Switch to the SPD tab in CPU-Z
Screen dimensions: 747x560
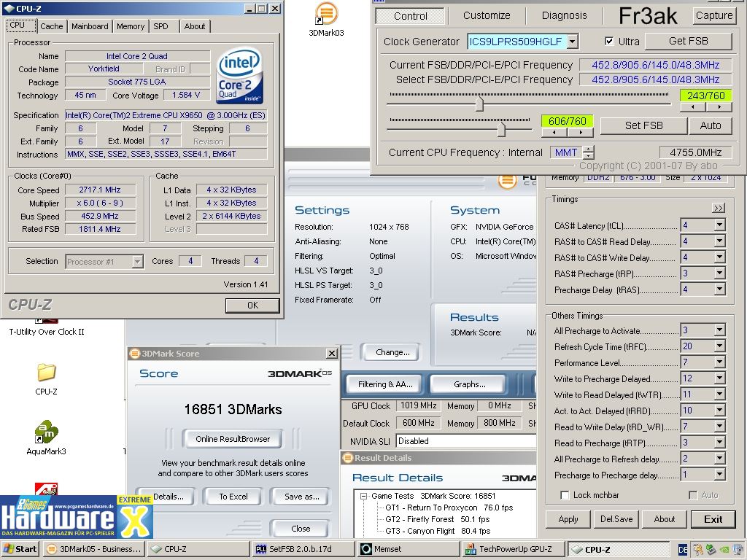tap(160, 26)
